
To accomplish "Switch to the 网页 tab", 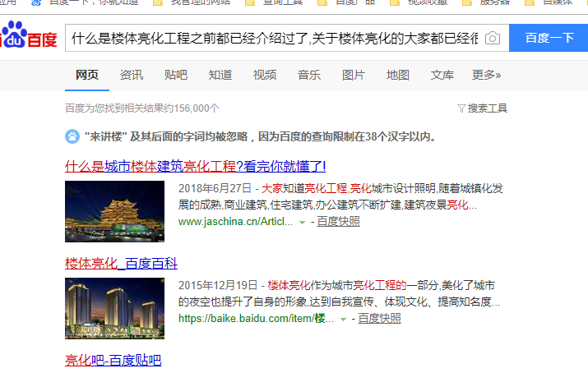I will [87, 75].
